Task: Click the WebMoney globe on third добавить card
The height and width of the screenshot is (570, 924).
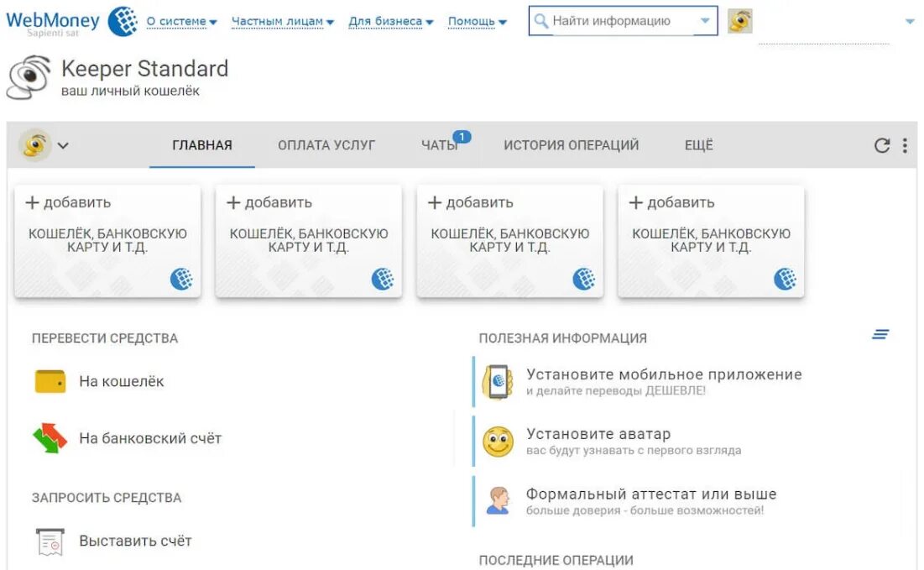Action: 584,279
